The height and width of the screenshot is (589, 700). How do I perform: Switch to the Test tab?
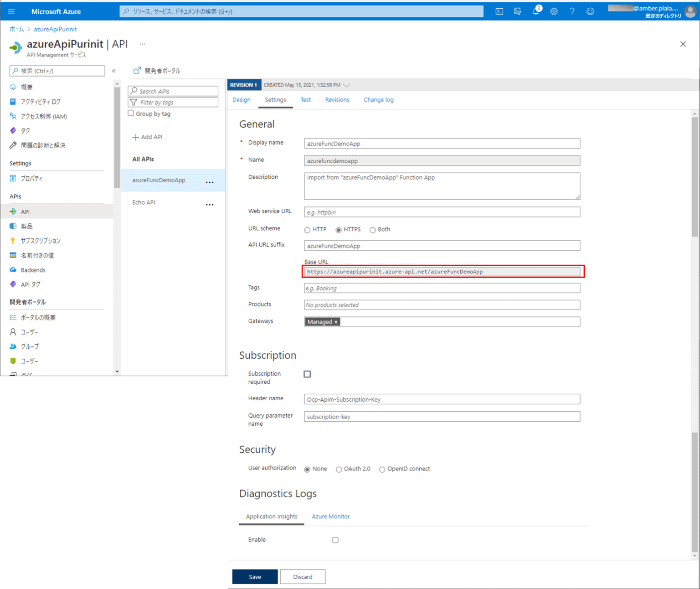pos(305,99)
